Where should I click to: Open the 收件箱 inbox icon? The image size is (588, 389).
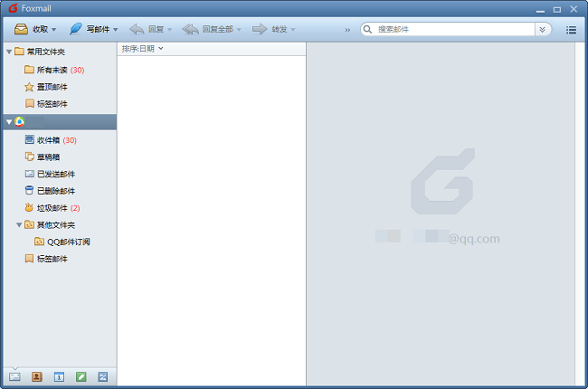pos(29,140)
